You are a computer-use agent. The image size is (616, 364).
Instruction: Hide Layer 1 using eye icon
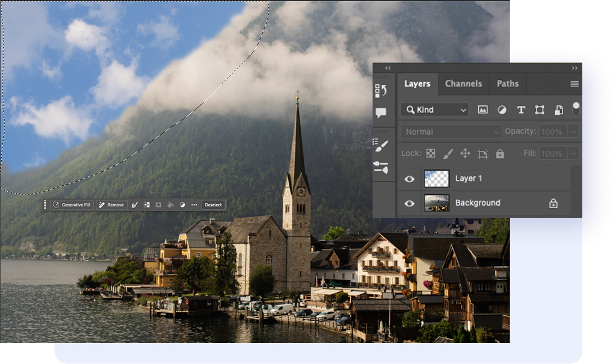click(x=410, y=179)
